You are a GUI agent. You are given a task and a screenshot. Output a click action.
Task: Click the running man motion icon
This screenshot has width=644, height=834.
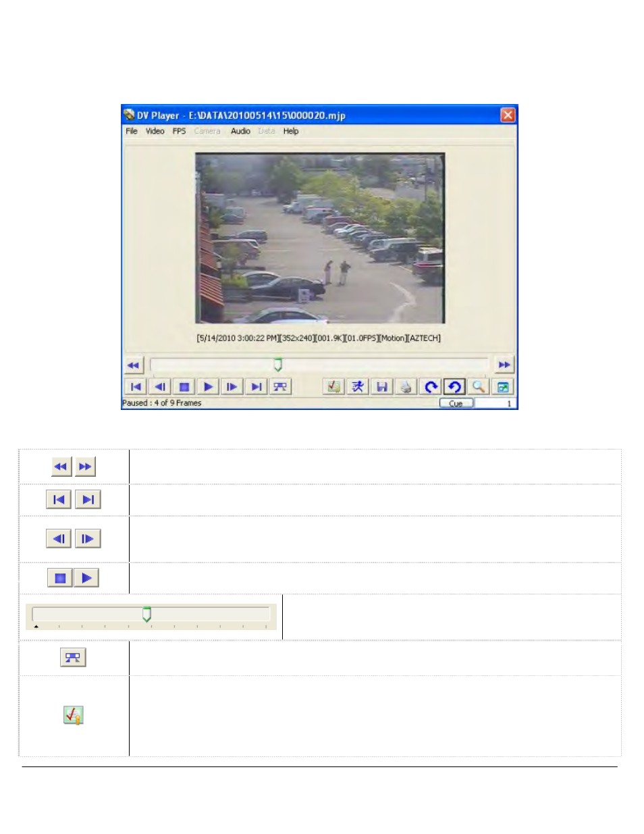click(358, 387)
